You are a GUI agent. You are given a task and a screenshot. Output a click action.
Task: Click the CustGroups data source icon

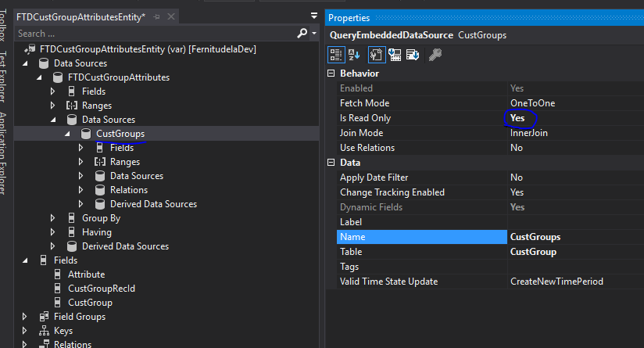pyautogui.click(x=86, y=134)
